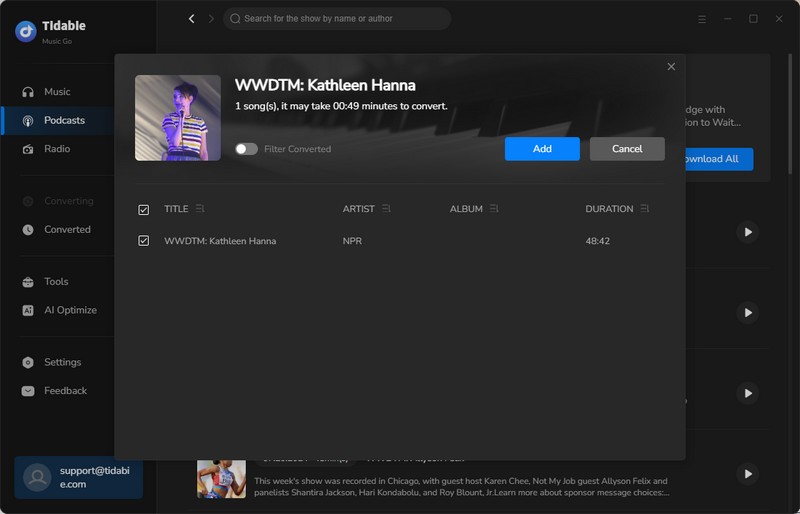Uncheck the WWDTM: Kathleen Hanna row checkbox
This screenshot has width=800, height=514.
tap(144, 241)
